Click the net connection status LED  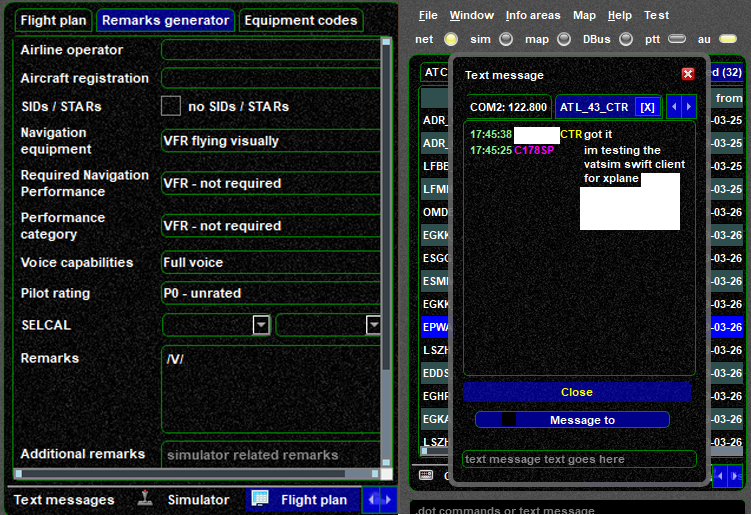click(451, 39)
